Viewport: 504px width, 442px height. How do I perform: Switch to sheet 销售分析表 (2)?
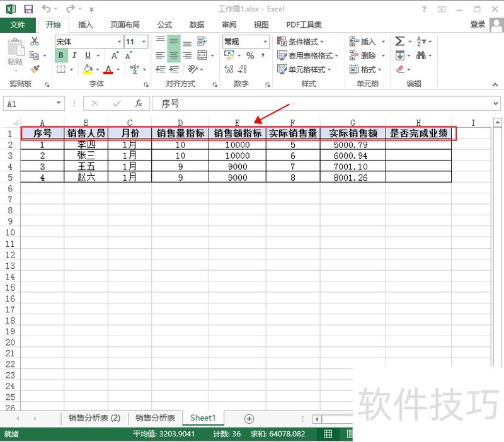point(94,418)
